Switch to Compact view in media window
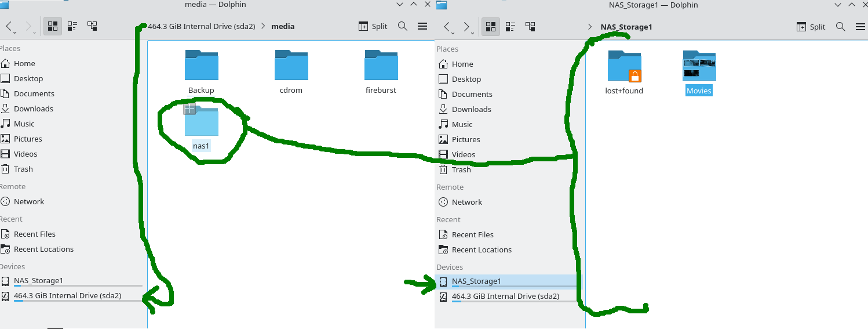 click(72, 26)
